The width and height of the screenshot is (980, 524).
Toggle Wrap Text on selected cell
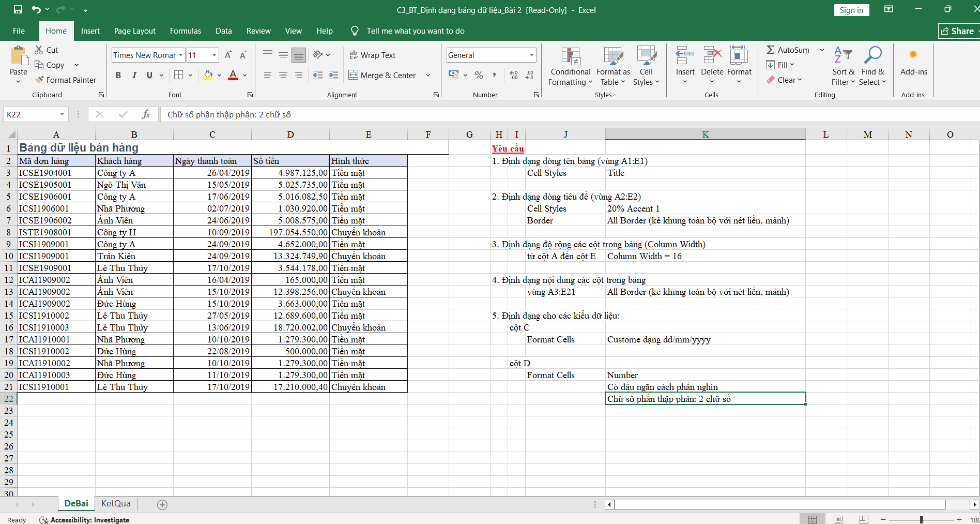coord(373,55)
